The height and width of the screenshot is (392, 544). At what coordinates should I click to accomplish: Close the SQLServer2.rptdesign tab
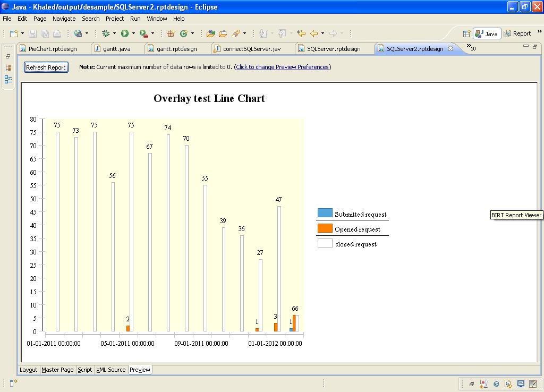(x=450, y=48)
